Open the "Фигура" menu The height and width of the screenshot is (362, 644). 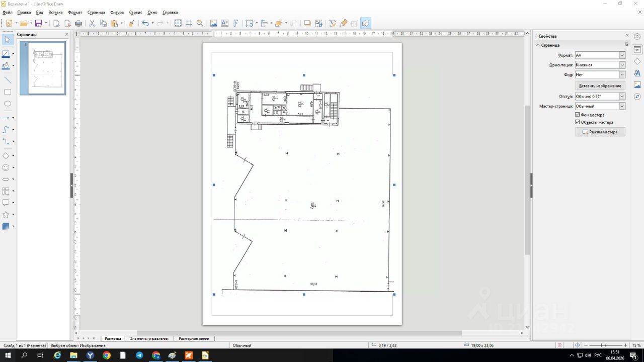point(117,12)
